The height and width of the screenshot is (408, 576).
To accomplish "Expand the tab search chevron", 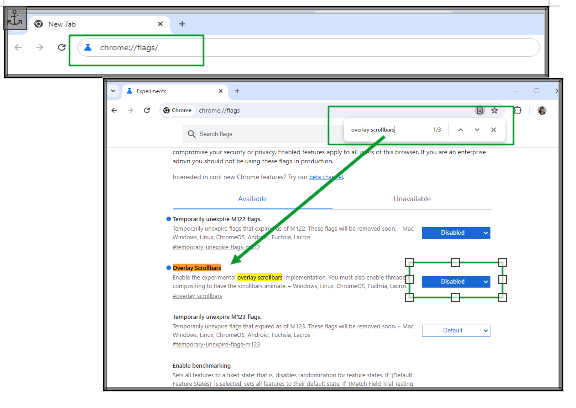I will coord(113,91).
